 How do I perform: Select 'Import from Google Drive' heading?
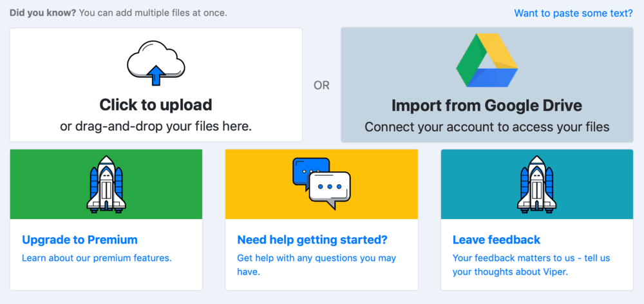[x=487, y=106]
